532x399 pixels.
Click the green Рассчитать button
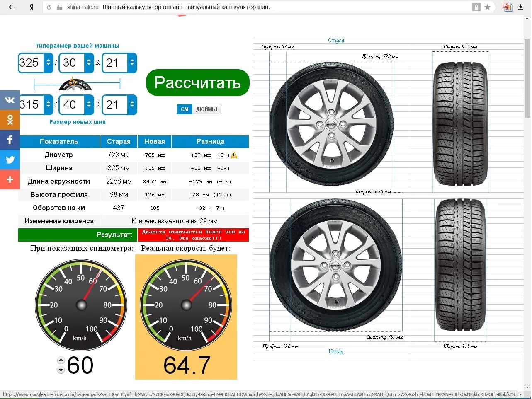click(x=197, y=82)
